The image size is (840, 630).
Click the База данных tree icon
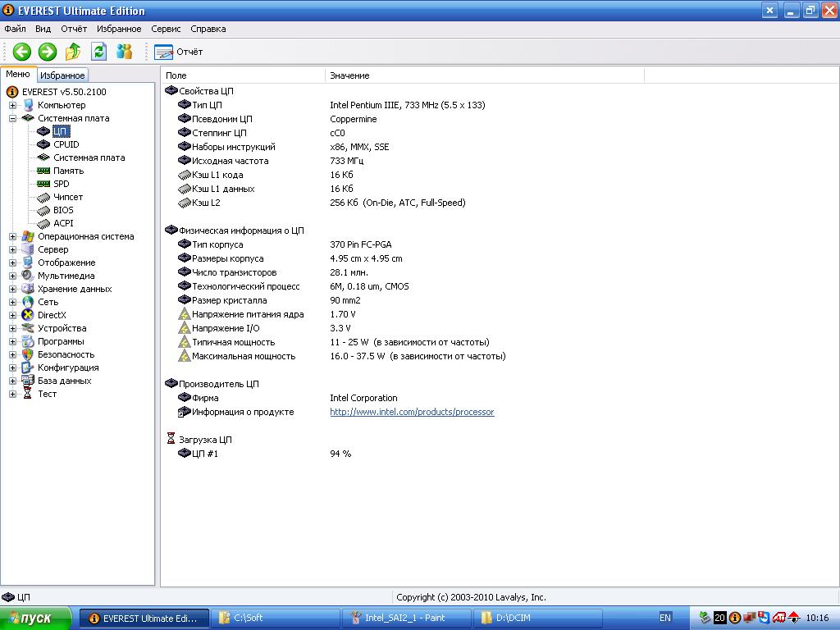tap(28, 381)
